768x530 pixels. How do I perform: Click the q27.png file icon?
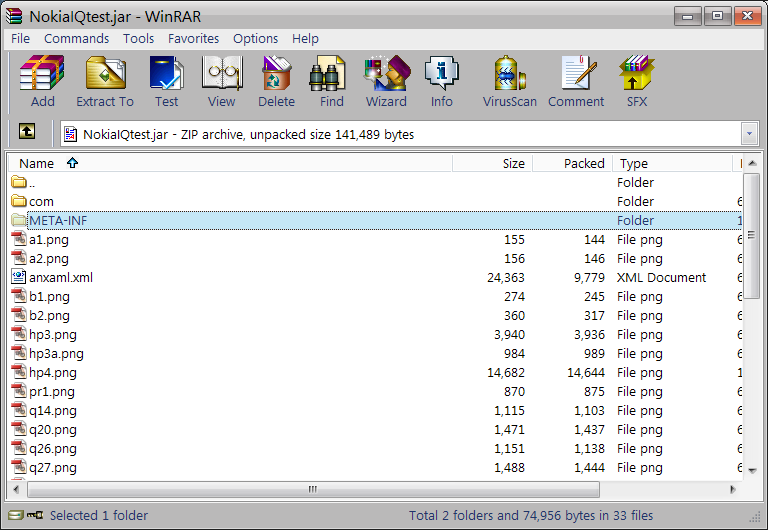pyautogui.click(x=19, y=468)
